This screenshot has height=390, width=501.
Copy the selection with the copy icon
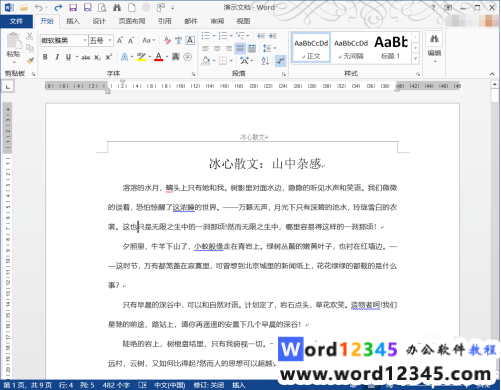[x=30, y=48]
